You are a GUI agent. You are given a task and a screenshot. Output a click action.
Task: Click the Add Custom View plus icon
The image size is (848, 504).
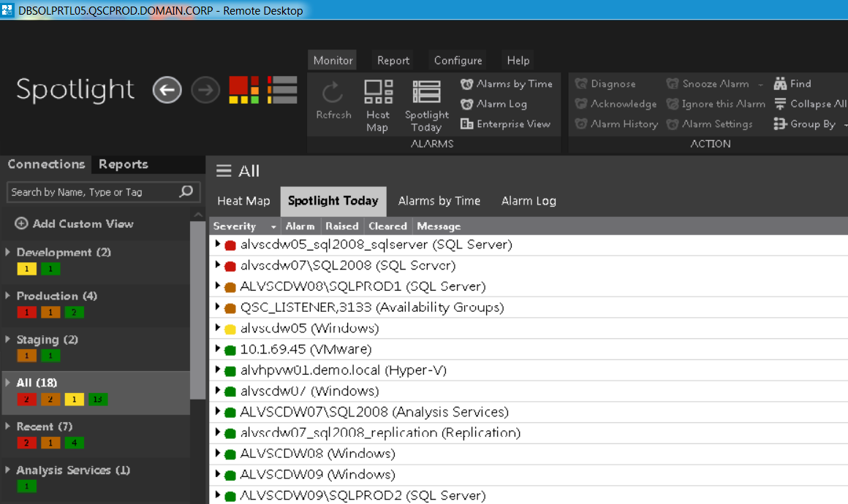click(x=21, y=223)
